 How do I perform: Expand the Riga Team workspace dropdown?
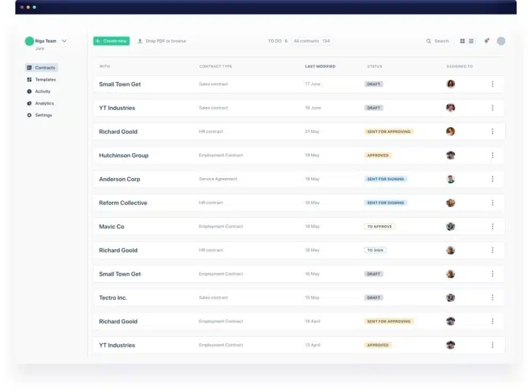coord(63,40)
